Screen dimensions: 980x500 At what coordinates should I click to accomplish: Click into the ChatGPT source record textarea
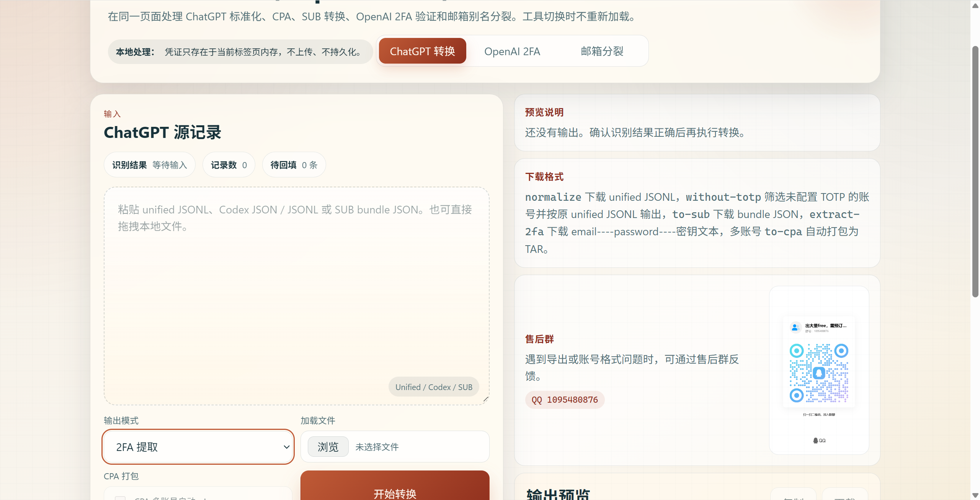pos(297,296)
